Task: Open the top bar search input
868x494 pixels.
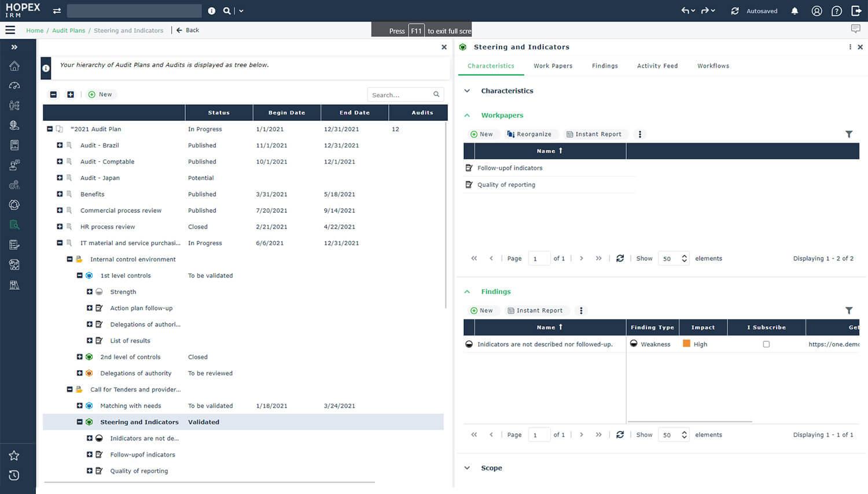Action: point(134,11)
